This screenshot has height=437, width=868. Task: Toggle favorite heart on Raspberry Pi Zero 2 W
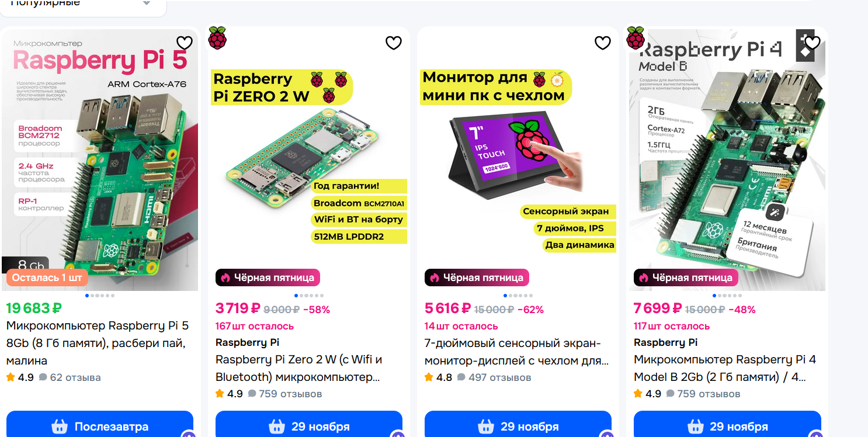394,43
